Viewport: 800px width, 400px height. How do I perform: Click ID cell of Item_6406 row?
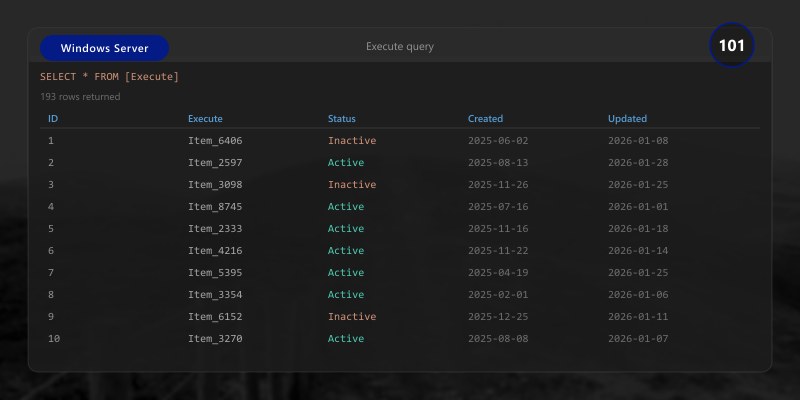coord(51,140)
